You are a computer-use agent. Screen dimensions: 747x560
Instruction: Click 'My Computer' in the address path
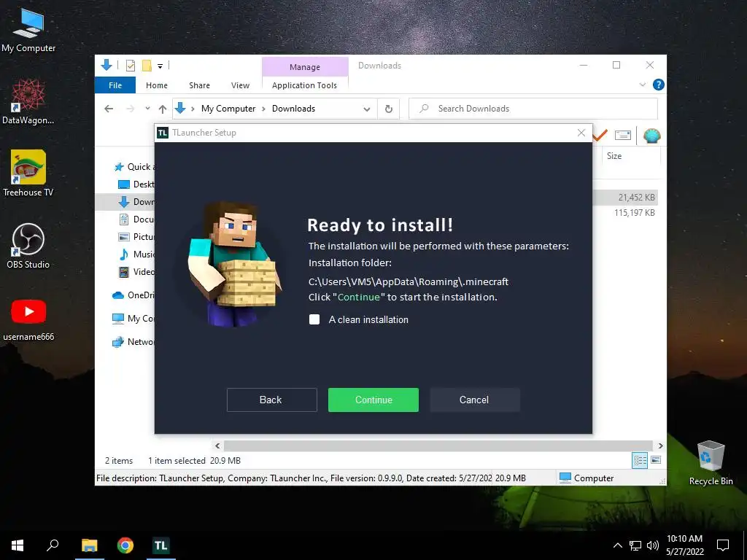pos(228,109)
